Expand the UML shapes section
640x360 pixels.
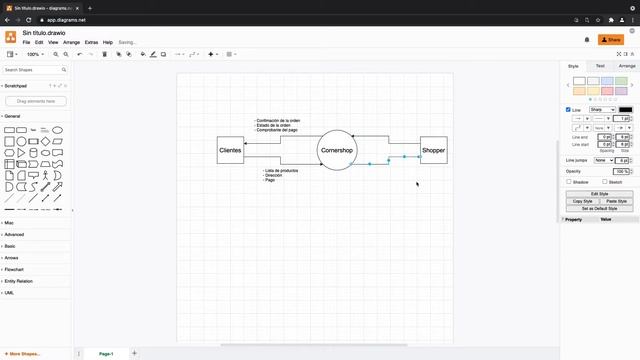(x=9, y=293)
